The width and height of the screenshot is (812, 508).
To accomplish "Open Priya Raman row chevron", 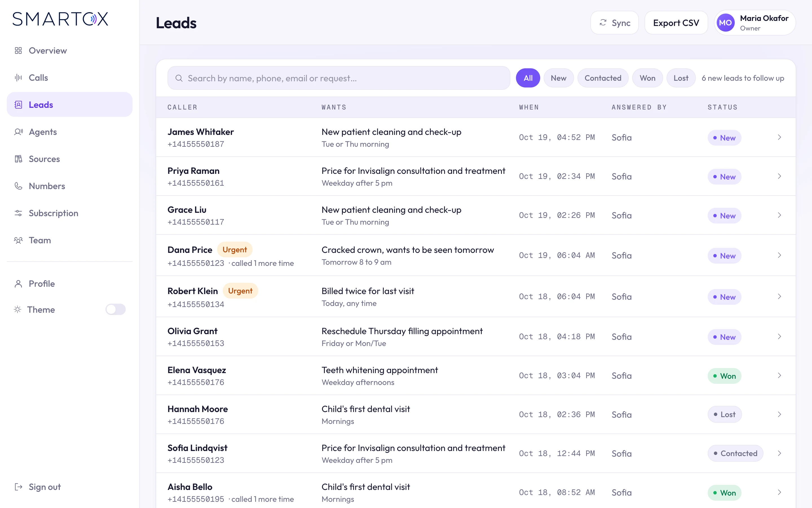I will click(780, 176).
